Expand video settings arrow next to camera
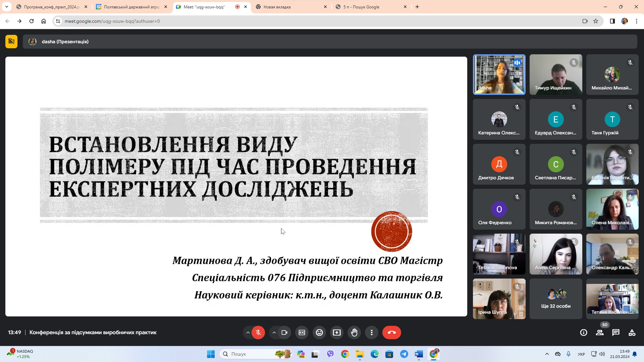644x362 pixels. click(274, 333)
